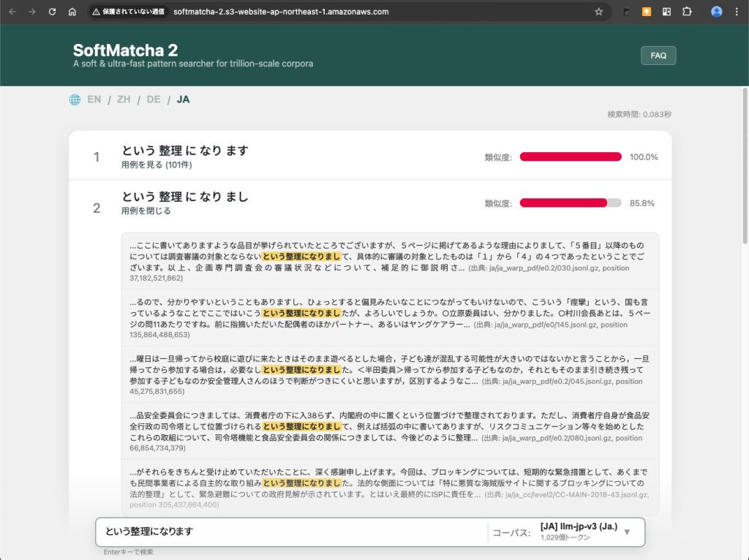749x560 pixels.
Task: Go back with browser back arrow
Action: tap(12, 12)
